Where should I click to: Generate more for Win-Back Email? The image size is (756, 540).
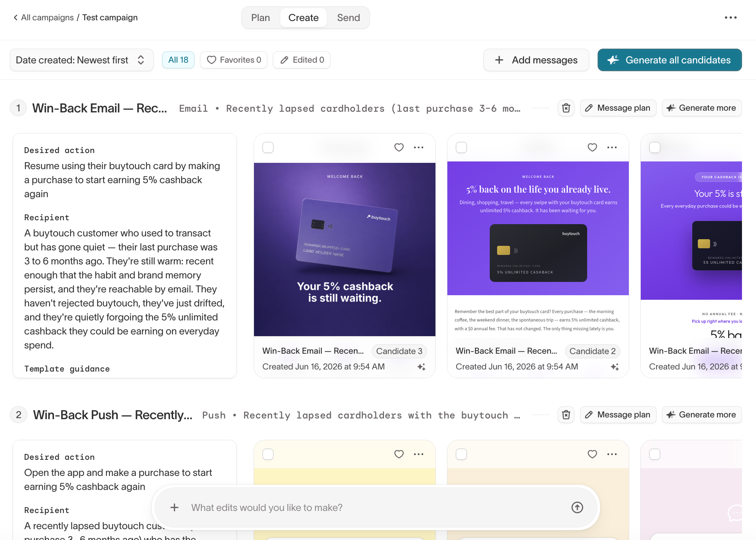(702, 108)
